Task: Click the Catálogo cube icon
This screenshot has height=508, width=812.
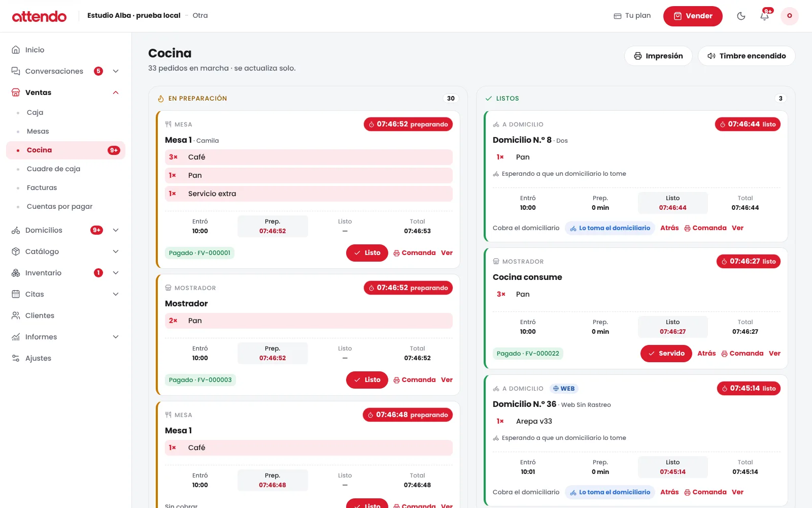Action: coord(16,251)
